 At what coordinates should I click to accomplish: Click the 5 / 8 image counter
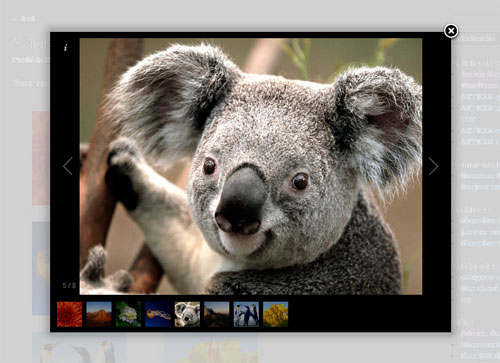69,285
